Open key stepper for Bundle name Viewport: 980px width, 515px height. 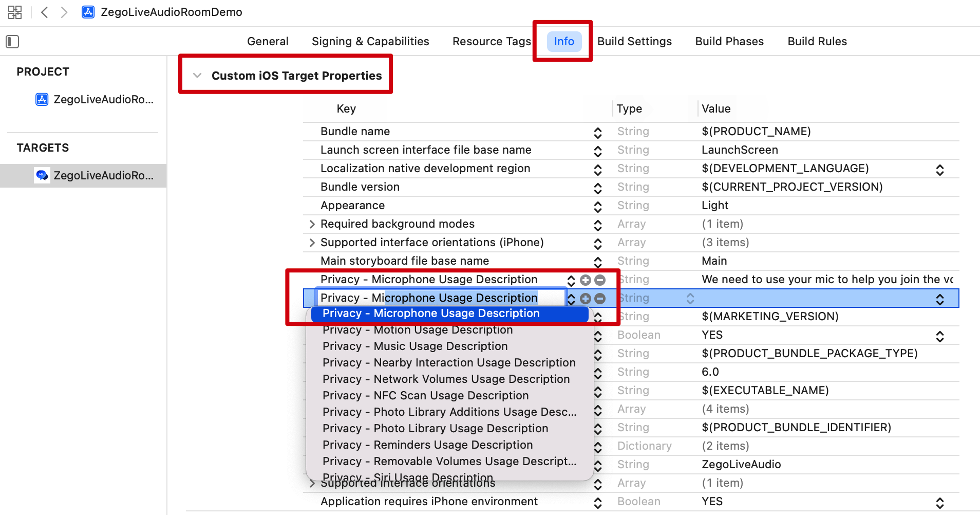[x=598, y=133]
